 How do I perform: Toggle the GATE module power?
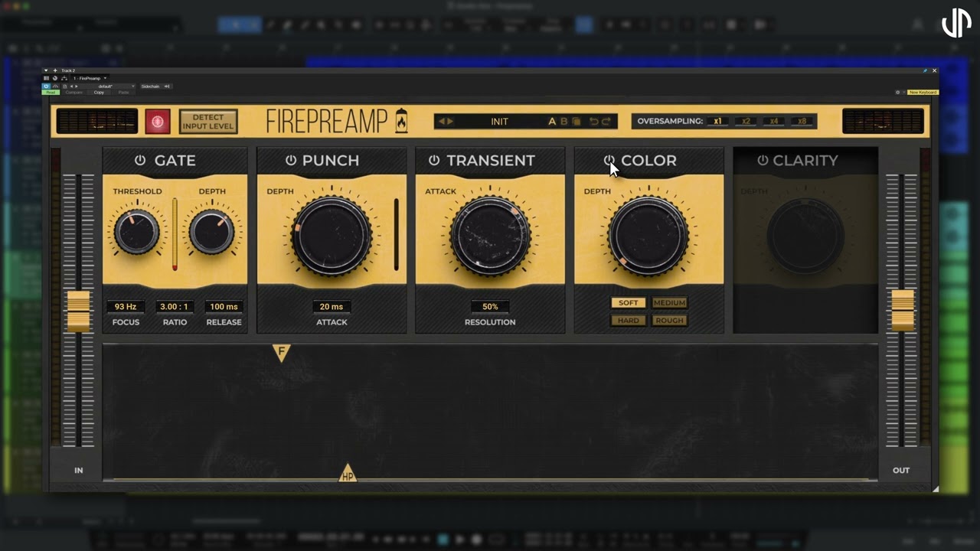coord(140,160)
